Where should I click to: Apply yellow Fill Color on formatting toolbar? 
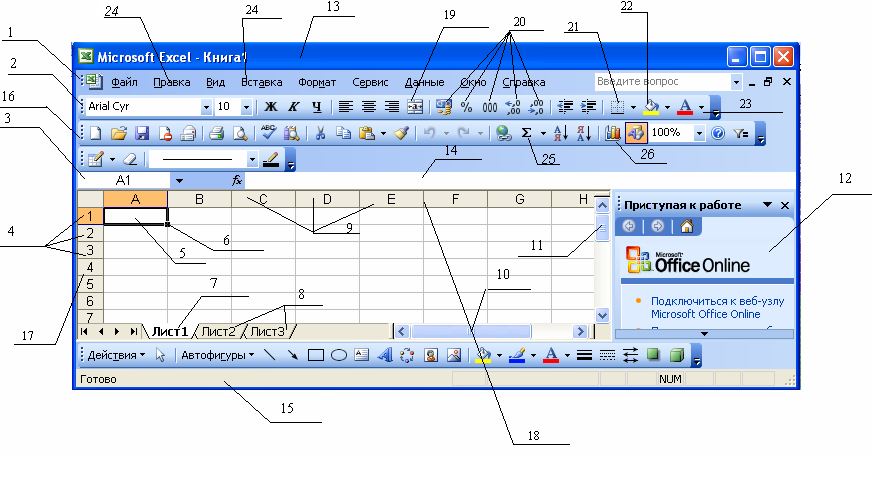click(x=651, y=107)
